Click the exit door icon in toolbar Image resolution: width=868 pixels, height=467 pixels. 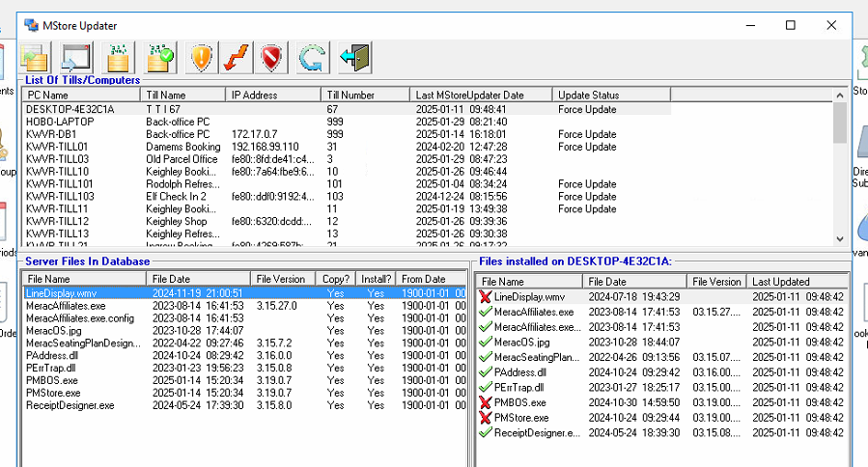[354, 57]
